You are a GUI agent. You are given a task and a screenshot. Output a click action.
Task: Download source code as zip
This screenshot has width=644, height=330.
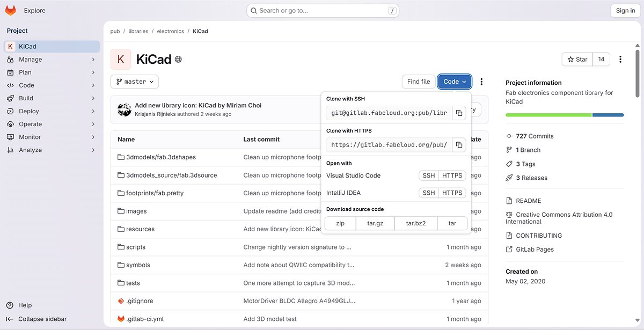(x=340, y=223)
